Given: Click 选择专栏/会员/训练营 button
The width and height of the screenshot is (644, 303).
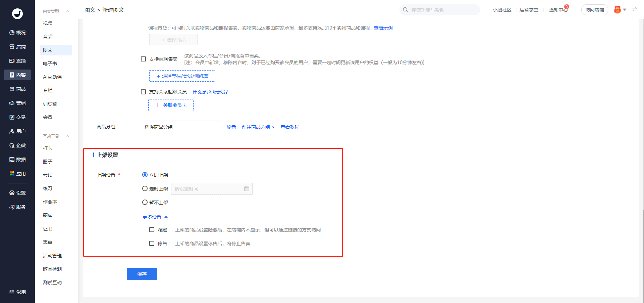Looking at the screenshot, I should (182, 76).
